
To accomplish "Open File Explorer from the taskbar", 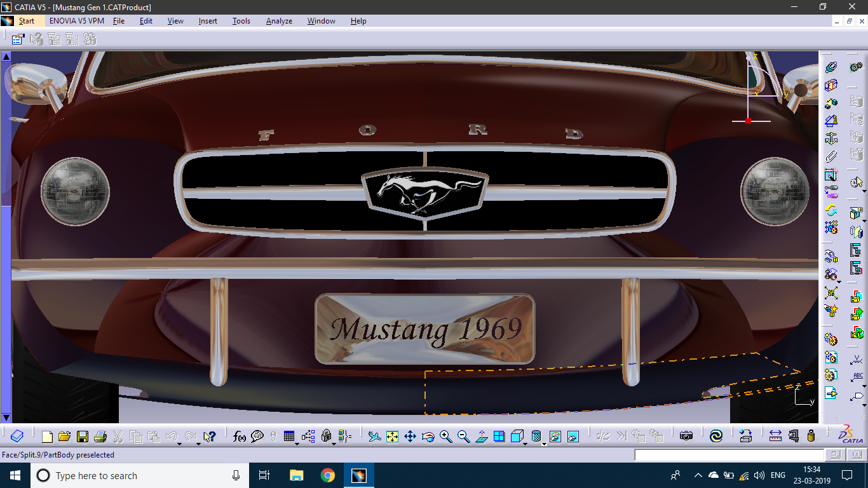I will [297, 475].
